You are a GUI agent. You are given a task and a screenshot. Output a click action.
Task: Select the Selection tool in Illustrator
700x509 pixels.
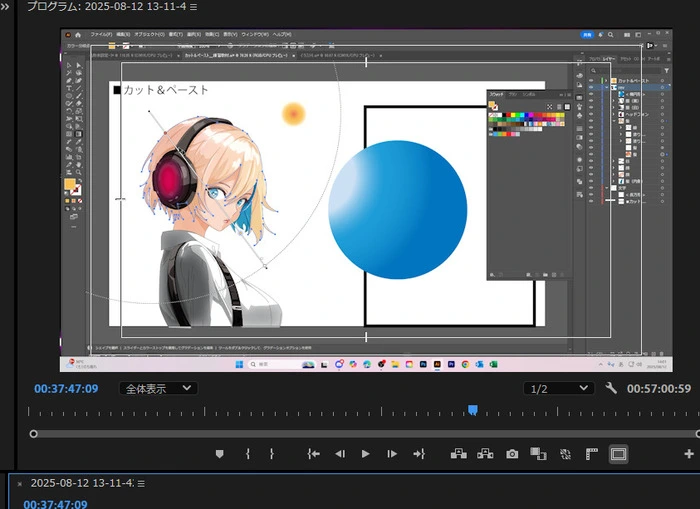(69, 65)
